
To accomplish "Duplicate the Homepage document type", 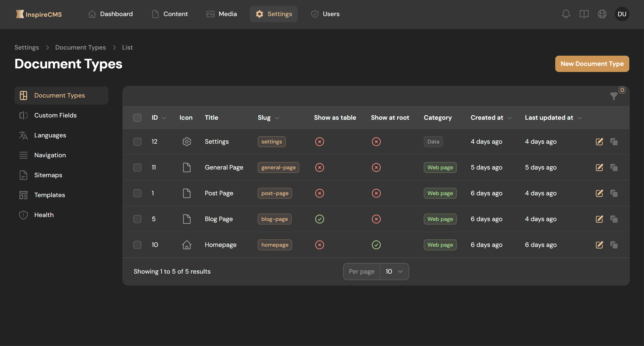I will coord(614,245).
